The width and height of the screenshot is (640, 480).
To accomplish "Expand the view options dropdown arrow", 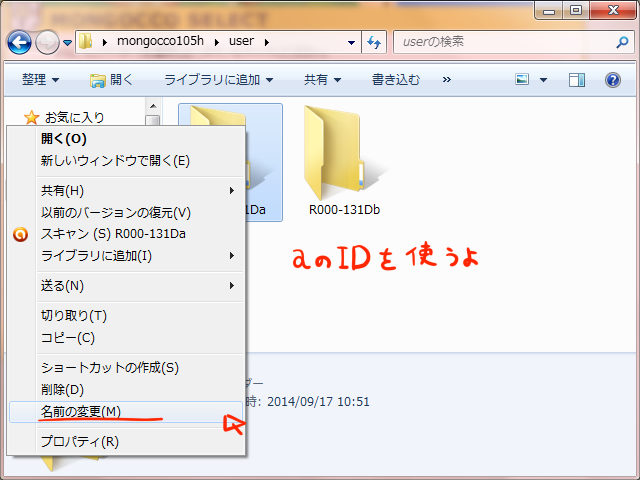I will (545, 79).
